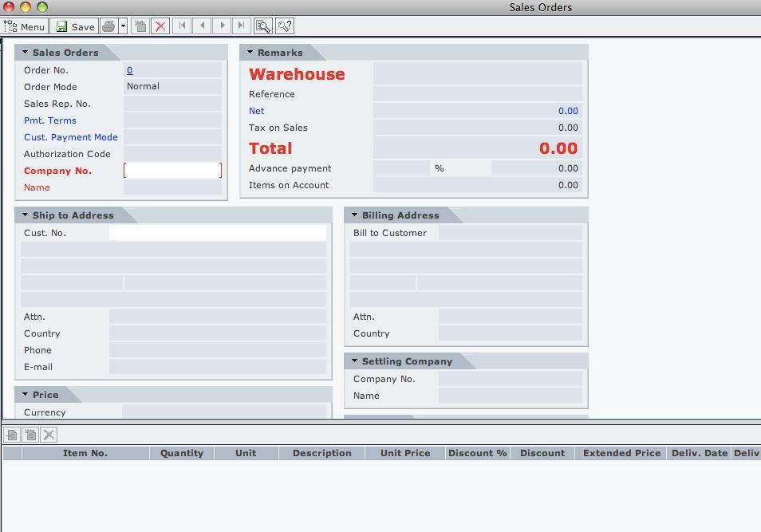This screenshot has height=532, width=761.
Task: Click the Extended Price column header
Action: pyautogui.click(x=621, y=453)
